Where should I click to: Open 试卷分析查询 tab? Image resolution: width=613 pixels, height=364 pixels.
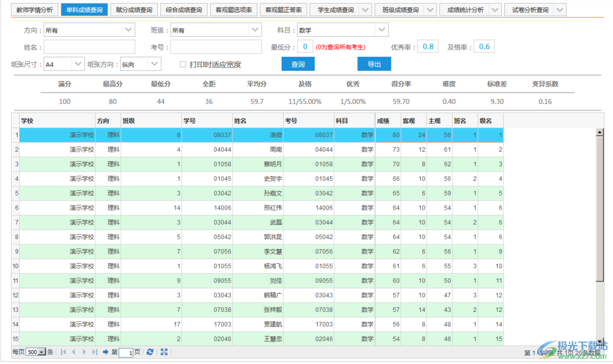tap(530, 10)
